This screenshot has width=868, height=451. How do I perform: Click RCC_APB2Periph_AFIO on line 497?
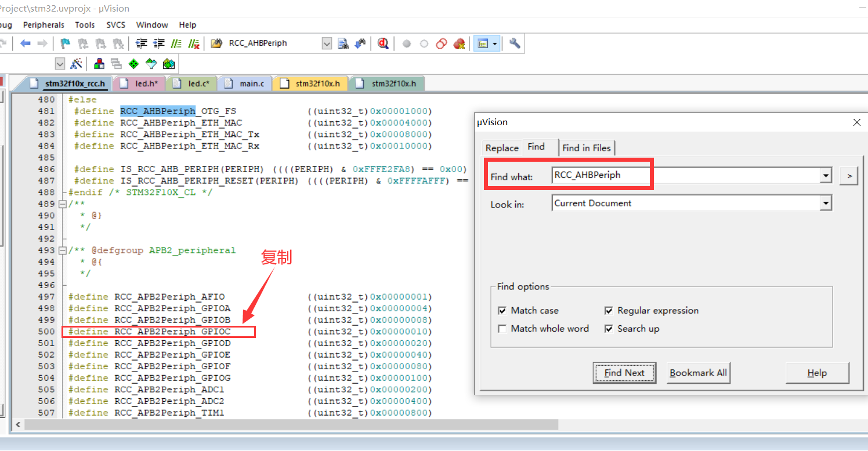click(x=169, y=297)
